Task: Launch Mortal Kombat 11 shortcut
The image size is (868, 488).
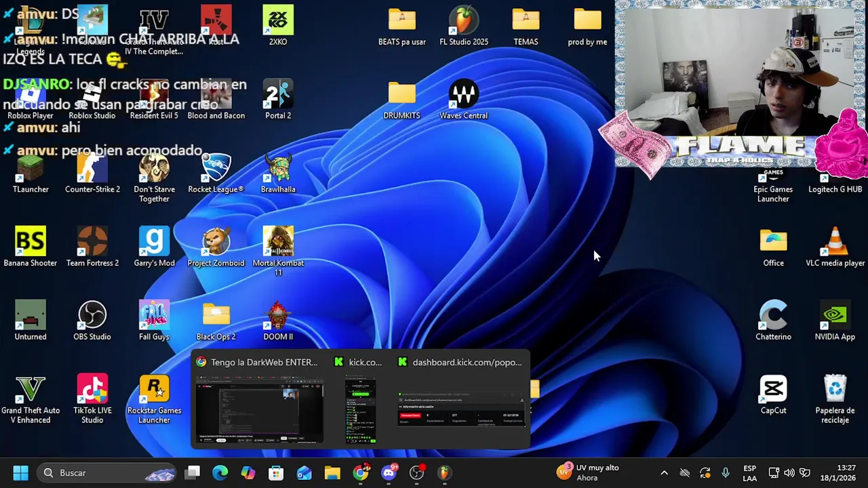Action: 278,252
